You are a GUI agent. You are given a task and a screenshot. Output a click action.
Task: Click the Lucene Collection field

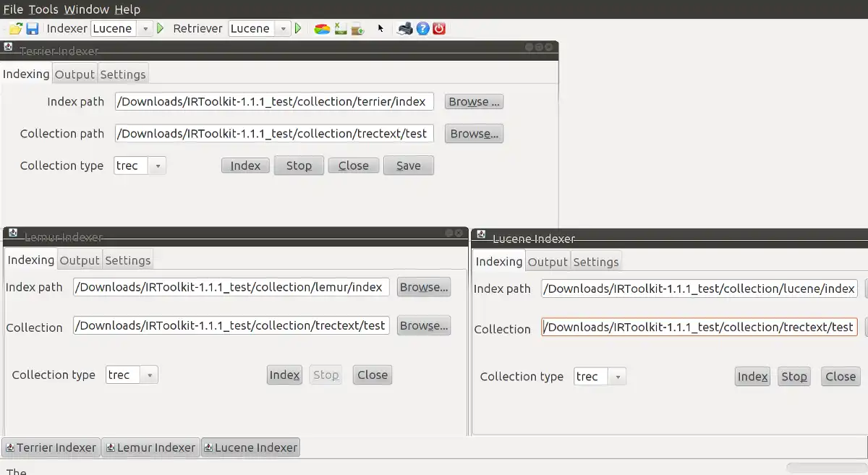coord(699,327)
